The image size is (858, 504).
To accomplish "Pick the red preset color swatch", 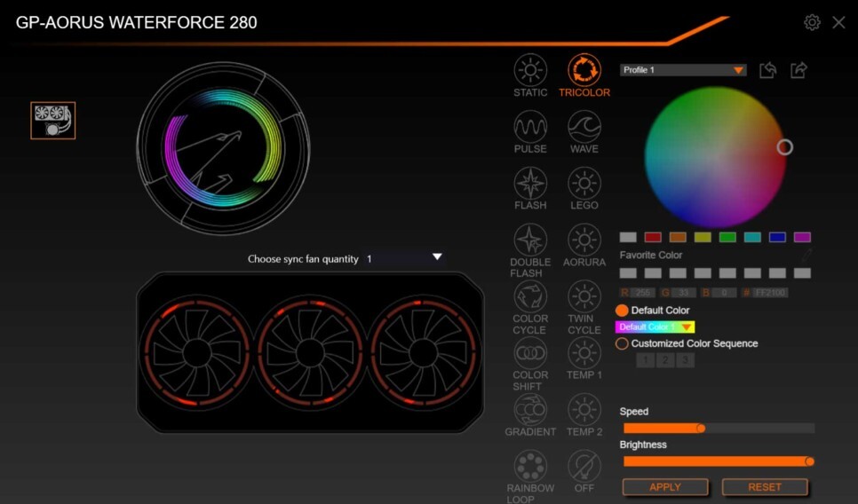I will [x=653, y=237].
